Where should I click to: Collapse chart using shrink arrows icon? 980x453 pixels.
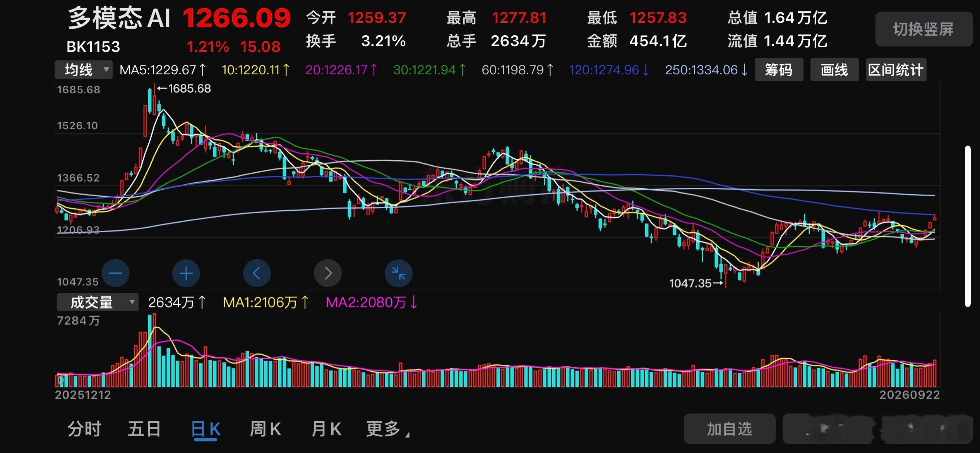point(399,273)
